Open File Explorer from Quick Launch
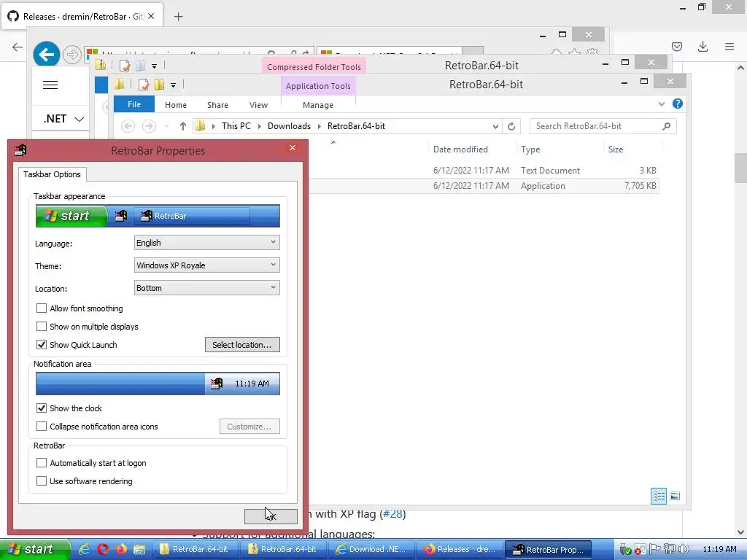Screen dimensions: 747x560 coord(139,549)
